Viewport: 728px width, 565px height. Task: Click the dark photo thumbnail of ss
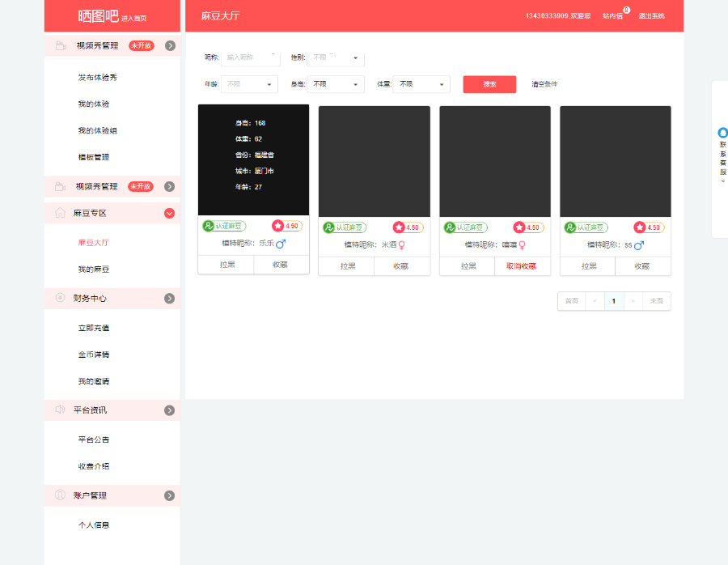(616, 161)
